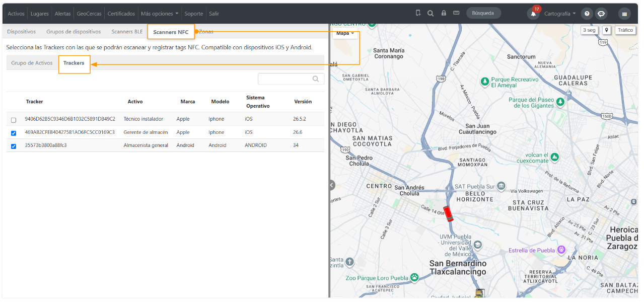
Task: Open the notifications bell with 17 alerts
Action: [533, 13]
